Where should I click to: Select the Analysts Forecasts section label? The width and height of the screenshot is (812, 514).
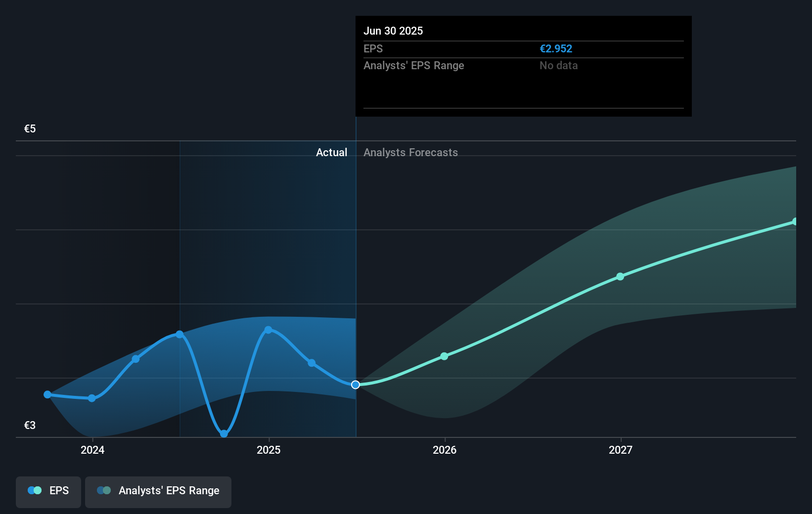tap(410, 152)
